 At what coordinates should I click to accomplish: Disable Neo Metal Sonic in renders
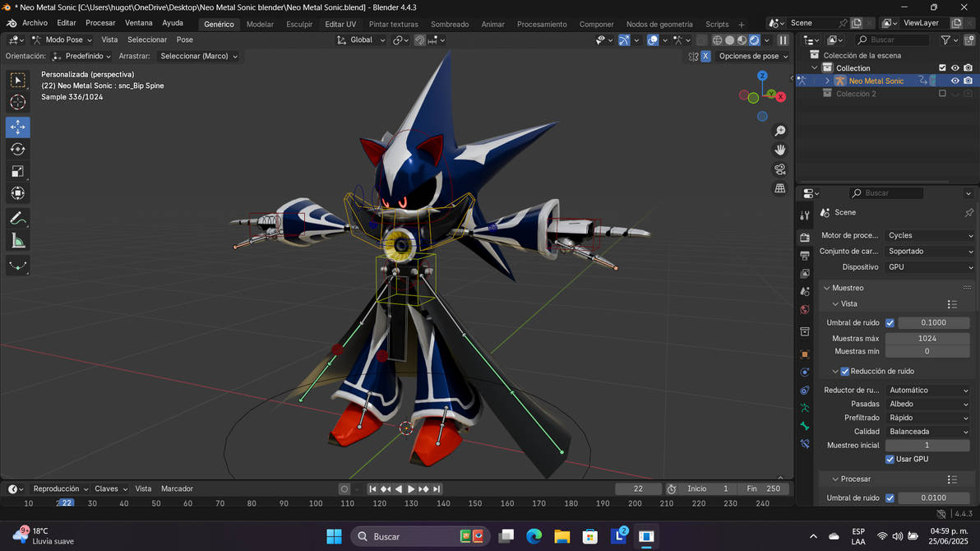click(x=968, y=81)
